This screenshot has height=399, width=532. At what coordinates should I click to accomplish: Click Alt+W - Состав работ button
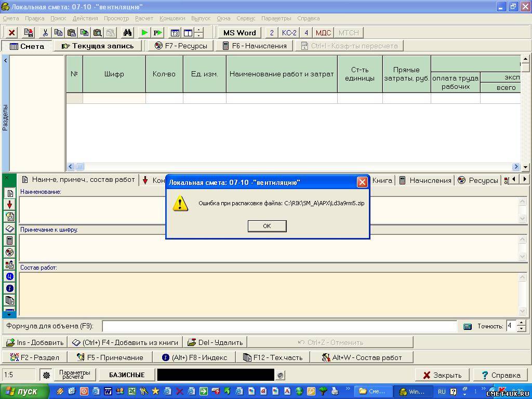click(x=362, y=357)
